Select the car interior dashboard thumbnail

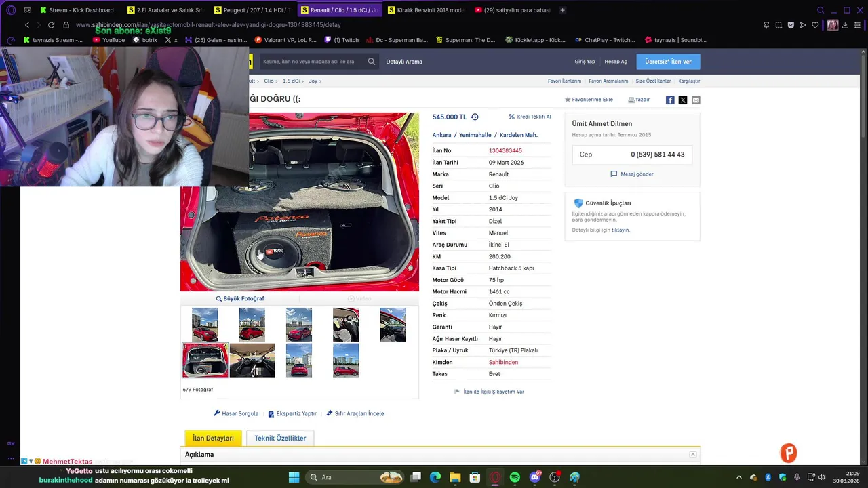click(252, 360)
